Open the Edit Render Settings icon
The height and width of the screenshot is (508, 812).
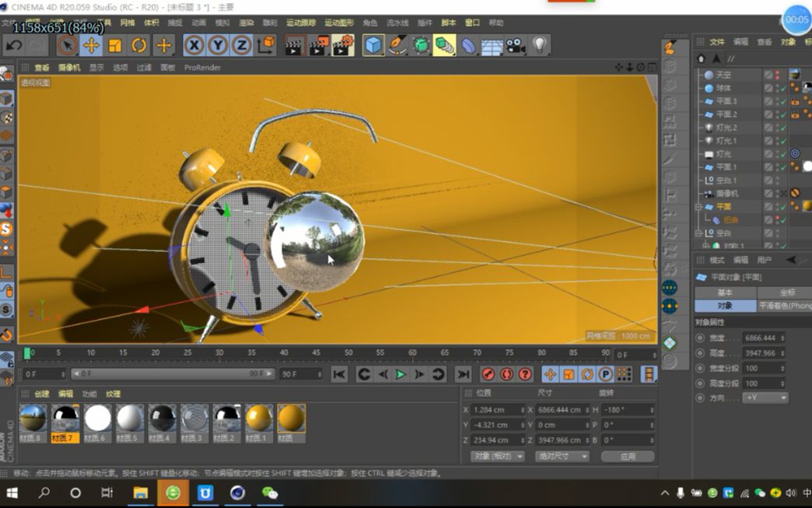(341, 45)
